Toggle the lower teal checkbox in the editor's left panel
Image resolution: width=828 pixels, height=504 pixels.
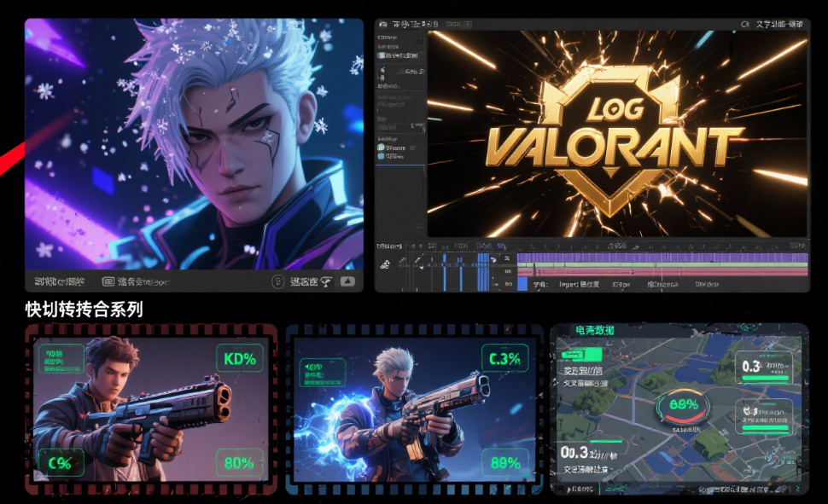(x=381, y=156)
